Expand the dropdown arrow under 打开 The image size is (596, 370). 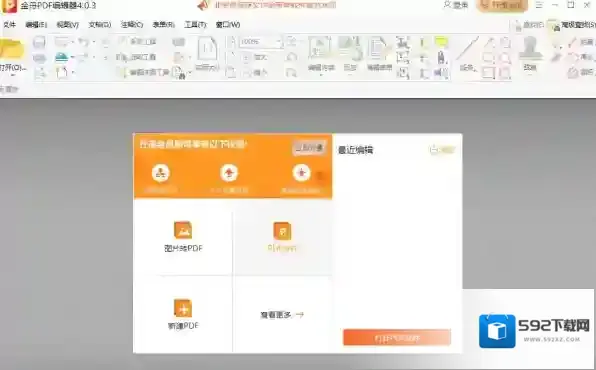click(x=13, y=76)
